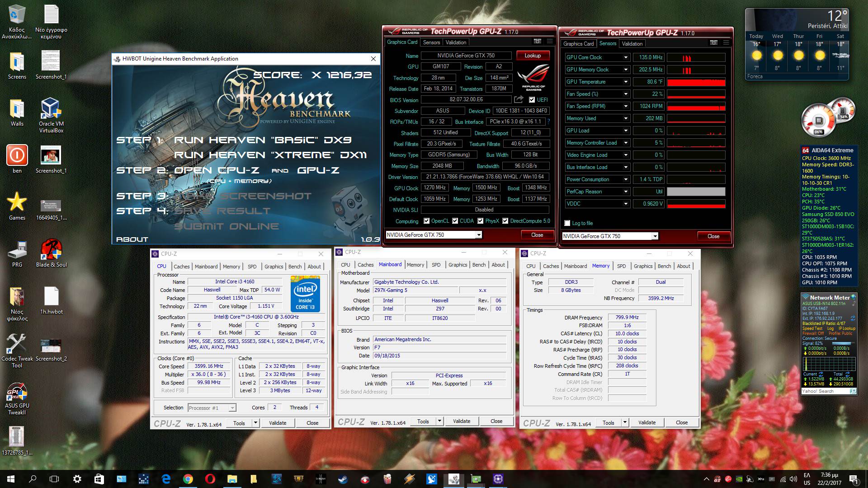
Task: Open the ASUS GPU TweakII desktop icon
Action: [x=17, y=399]
